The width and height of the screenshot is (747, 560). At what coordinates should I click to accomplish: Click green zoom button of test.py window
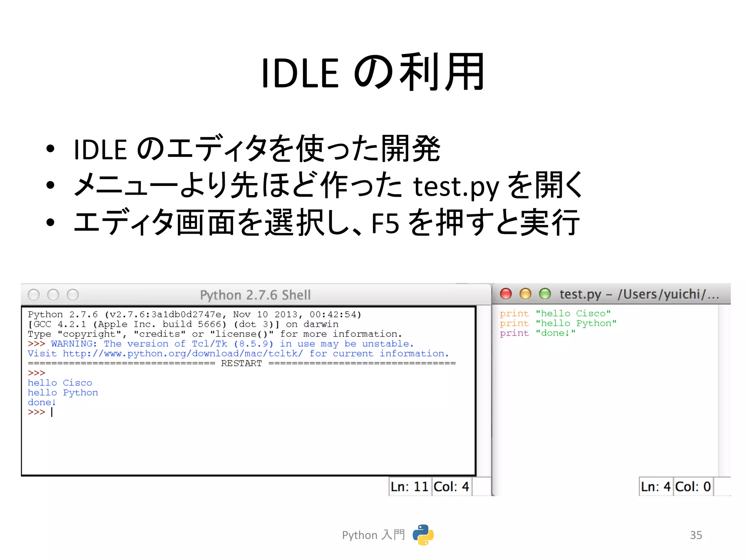[x=545, y=294]
